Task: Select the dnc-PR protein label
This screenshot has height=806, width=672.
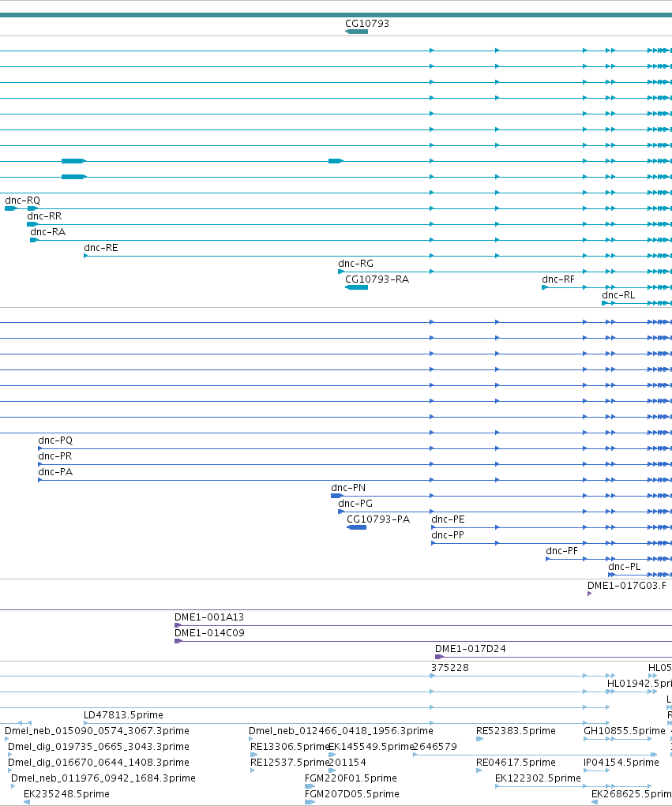Action: [55, 456]
